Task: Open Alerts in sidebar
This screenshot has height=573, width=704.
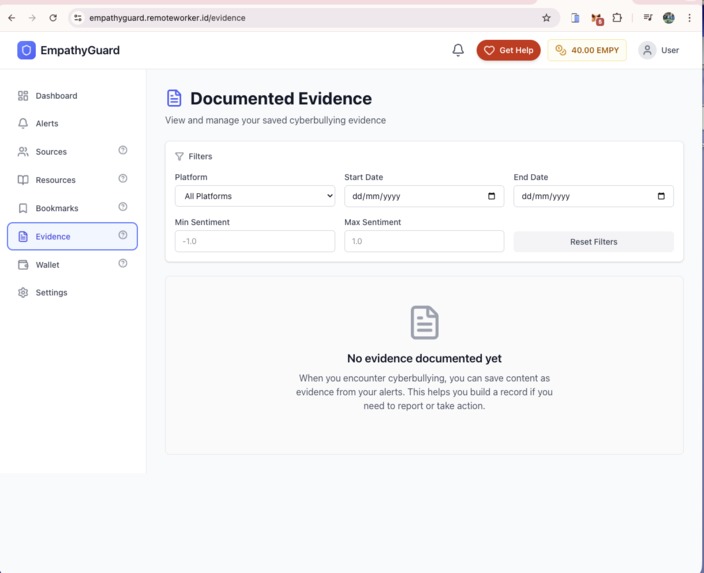Action: [72, 123]
